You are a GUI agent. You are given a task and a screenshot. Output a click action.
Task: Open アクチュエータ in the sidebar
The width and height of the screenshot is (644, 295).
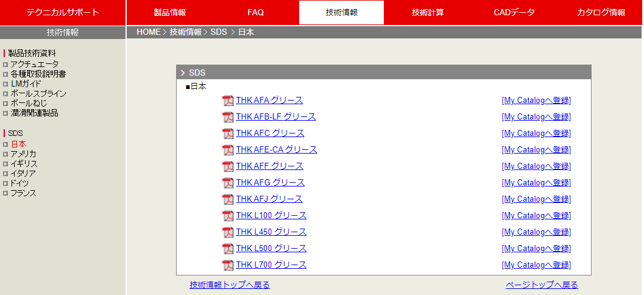click(x=35, y=64)
